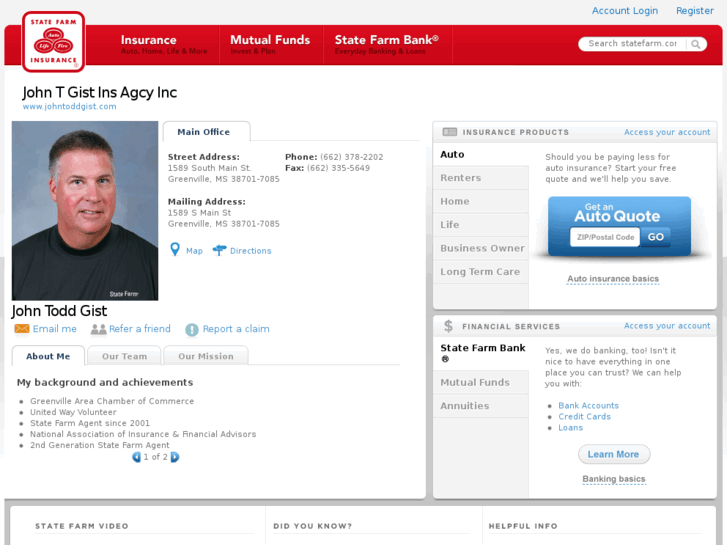Open the Auto insurance basics link
727x545 pixels.
point(613,279)
